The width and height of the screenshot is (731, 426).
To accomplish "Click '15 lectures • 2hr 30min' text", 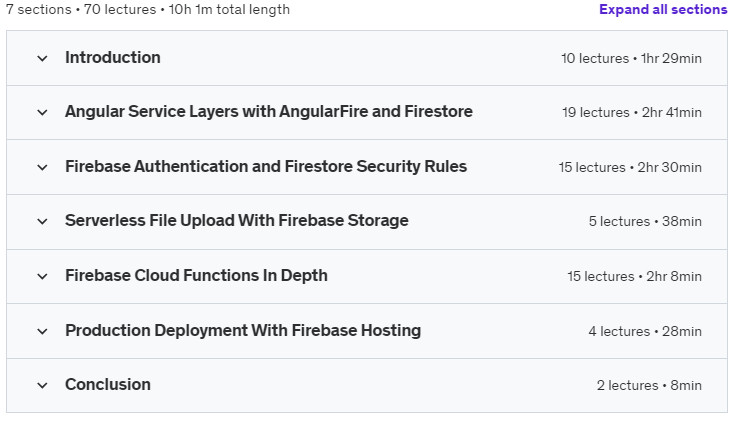I will (630, 167).
